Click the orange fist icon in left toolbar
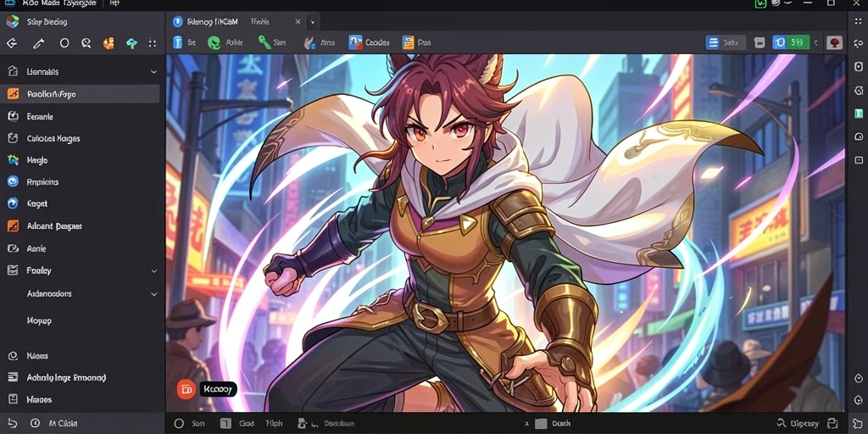 [108, 43]
